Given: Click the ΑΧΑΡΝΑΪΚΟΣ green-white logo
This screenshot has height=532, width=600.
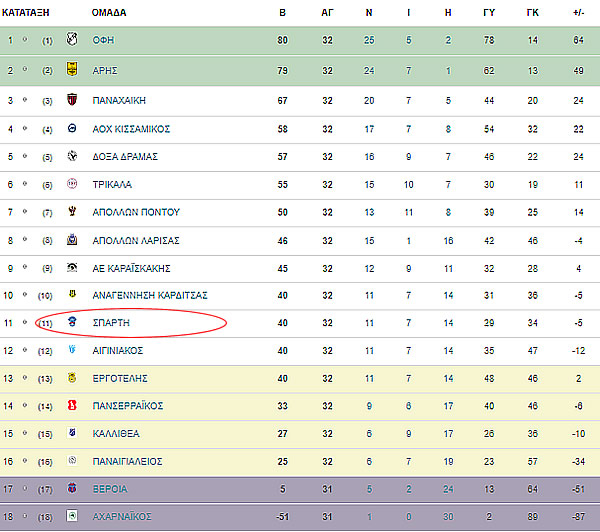Looking at the screenshot, I should [x=72, y=516].
